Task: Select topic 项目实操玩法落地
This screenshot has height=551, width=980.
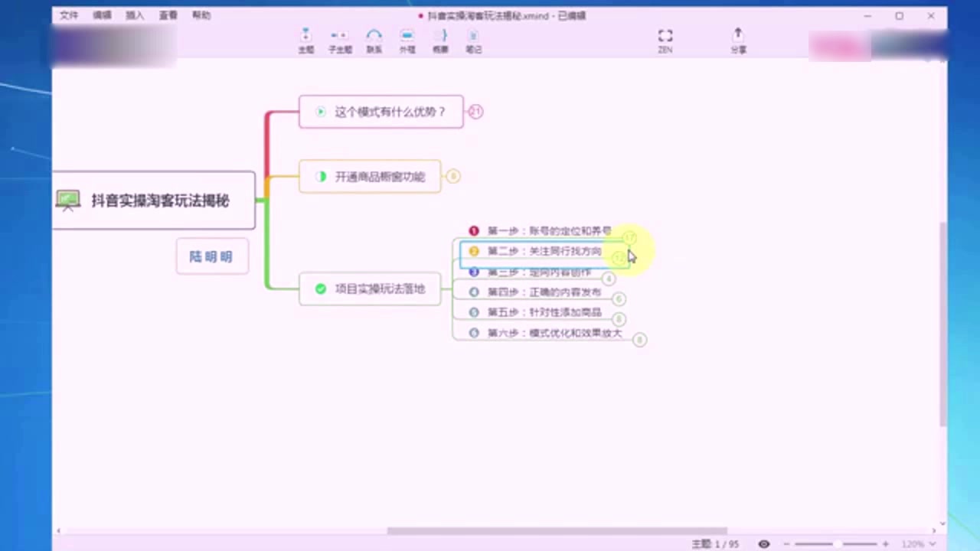Action: [370, 289]
